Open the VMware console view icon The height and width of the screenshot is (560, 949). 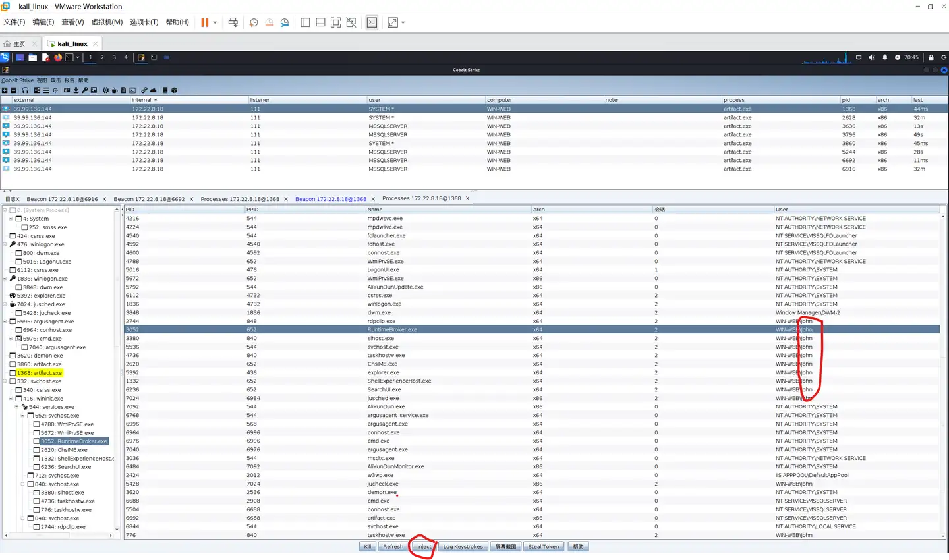coord(372,22)
